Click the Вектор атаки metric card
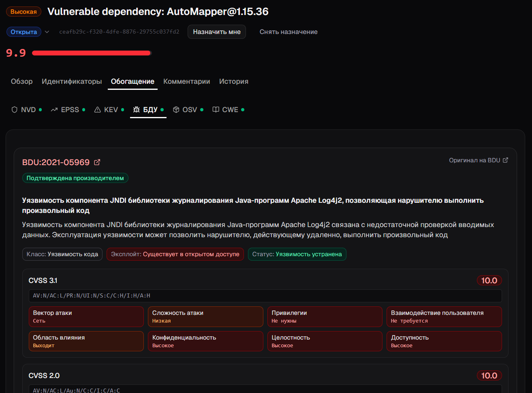Viewport: 532px width, 393px height. point(86,317)
